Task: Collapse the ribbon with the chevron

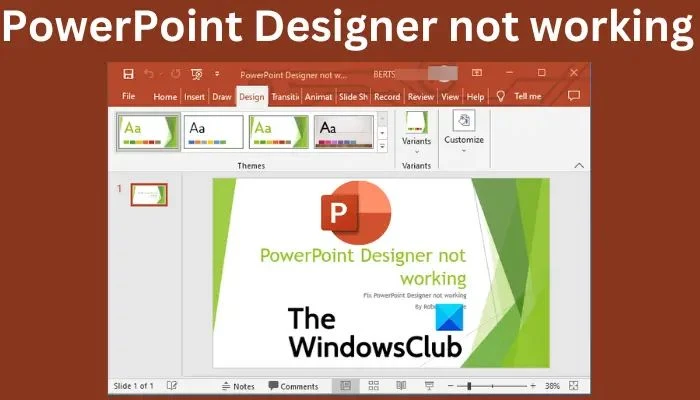Action: (x=578, y=165)
